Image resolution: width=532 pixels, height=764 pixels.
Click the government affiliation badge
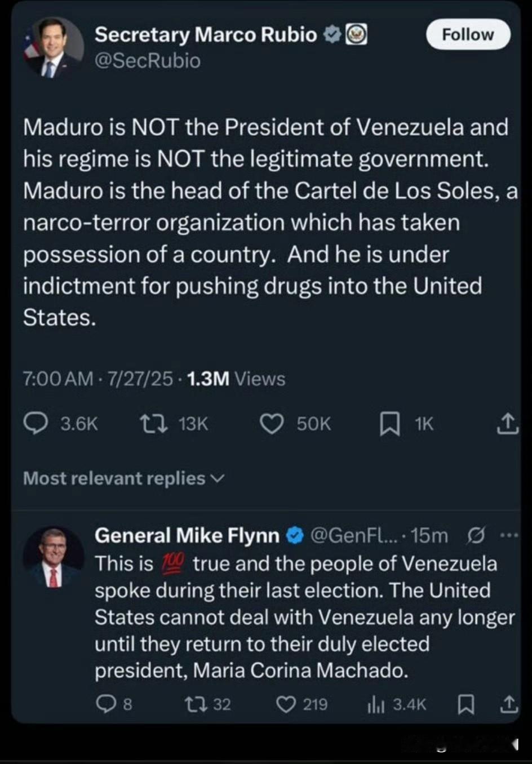(356, 35)
